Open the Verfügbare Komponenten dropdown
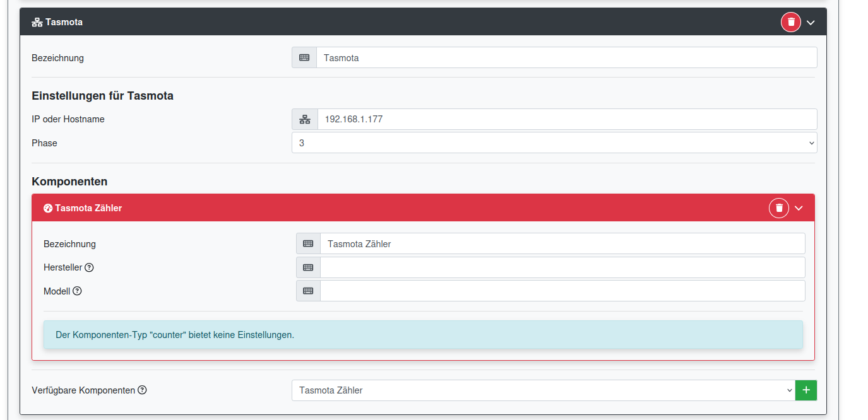 point(542,390)
